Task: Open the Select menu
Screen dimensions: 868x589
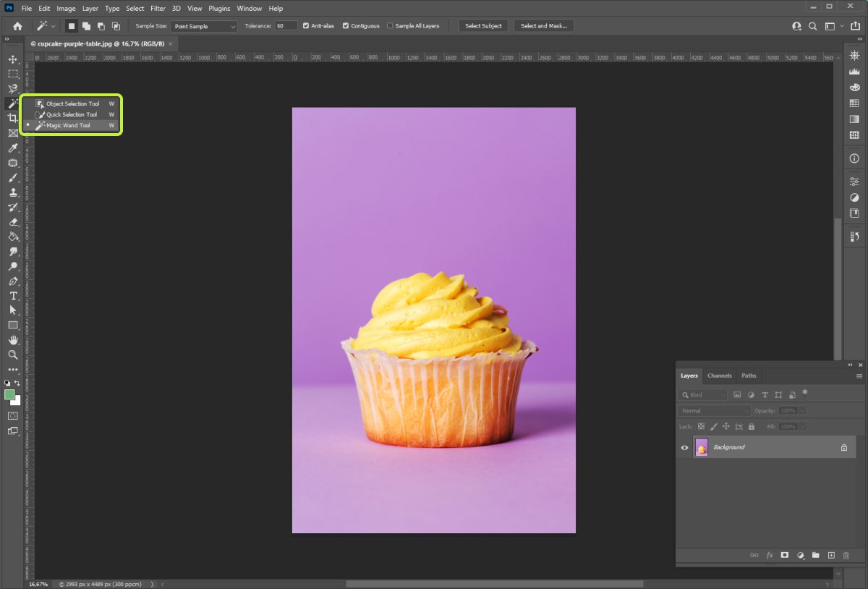Action: tap(135, 9)
